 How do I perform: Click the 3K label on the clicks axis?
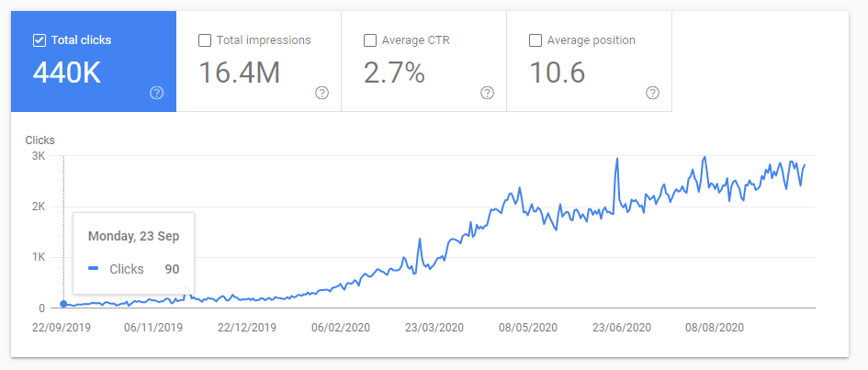(x=38, y=157)
